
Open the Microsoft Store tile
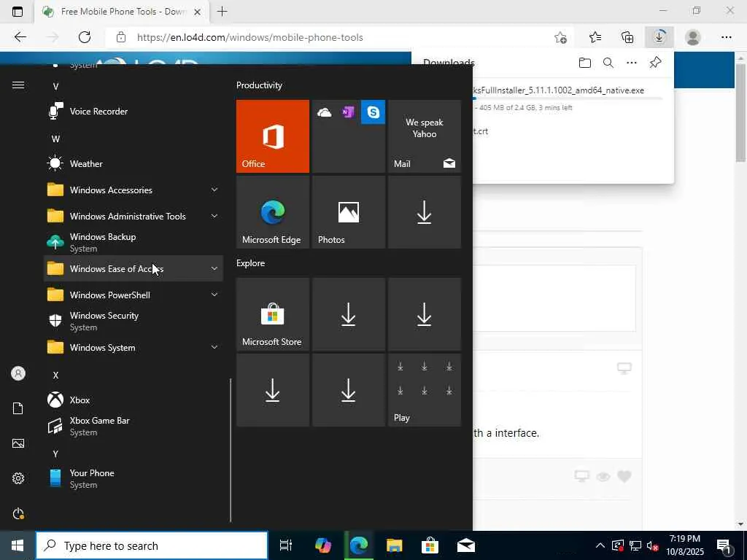pos(273,314)
